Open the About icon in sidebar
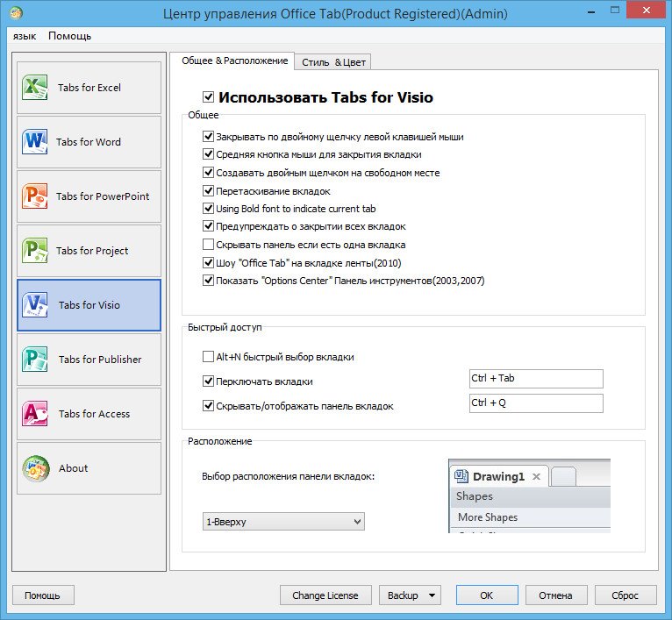This screenshot has width=672, height=620. tap(36, 468)
